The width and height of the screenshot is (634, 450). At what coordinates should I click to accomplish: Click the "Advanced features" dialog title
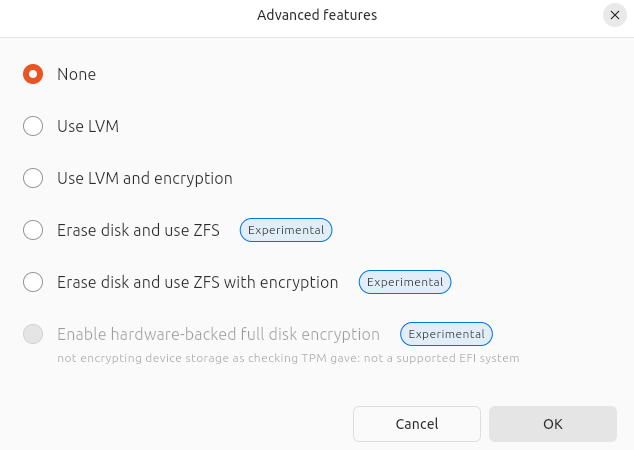[x=317, y=15]
